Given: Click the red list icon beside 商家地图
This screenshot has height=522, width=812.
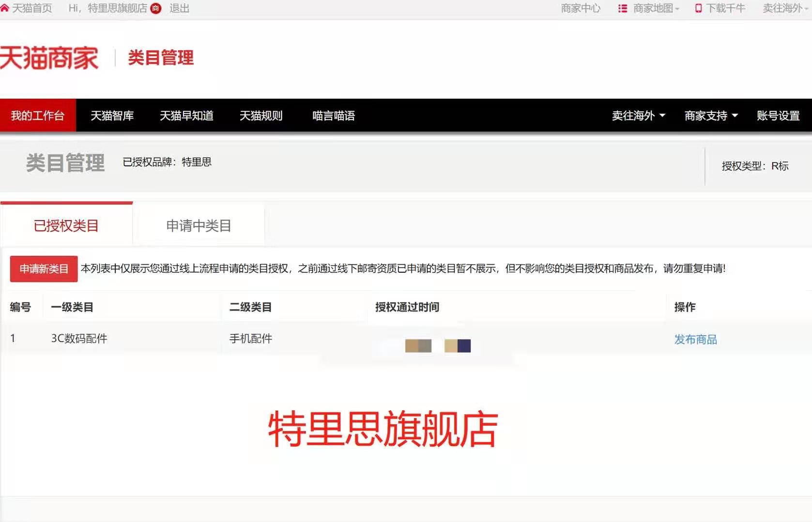Looking at the screenshot, I should (623, 8).
